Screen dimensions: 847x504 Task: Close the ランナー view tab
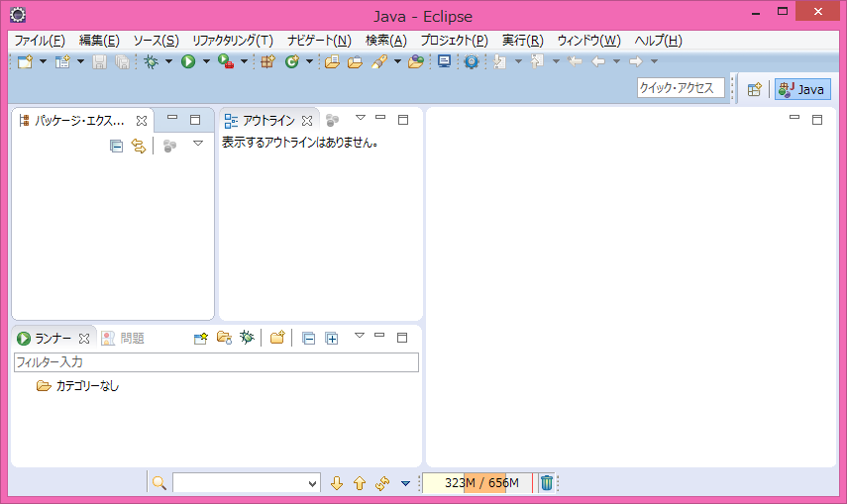click(x=84, y=339)
